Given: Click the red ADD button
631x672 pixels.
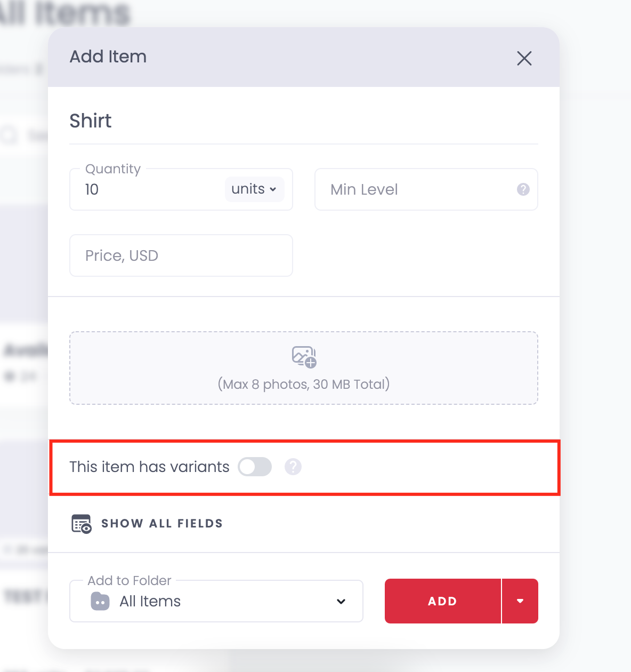Looking at the screenshot, I should [443, 601].
